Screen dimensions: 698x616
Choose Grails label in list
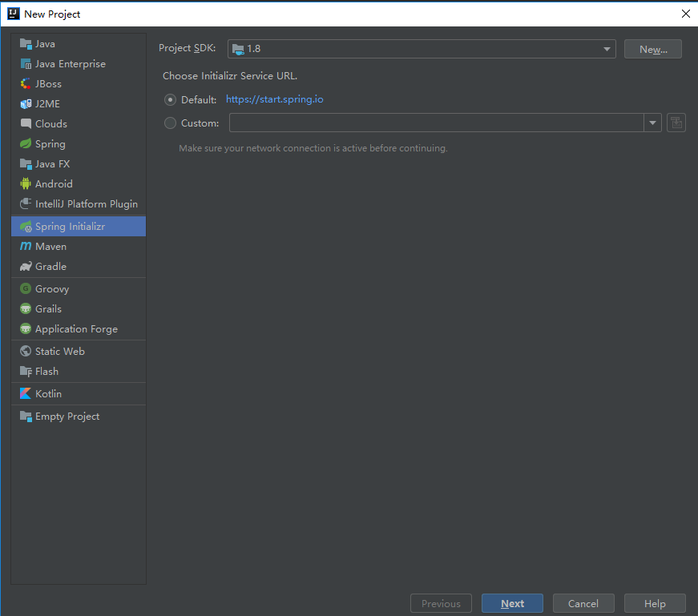pyautogui.click(x=49, y=308)
